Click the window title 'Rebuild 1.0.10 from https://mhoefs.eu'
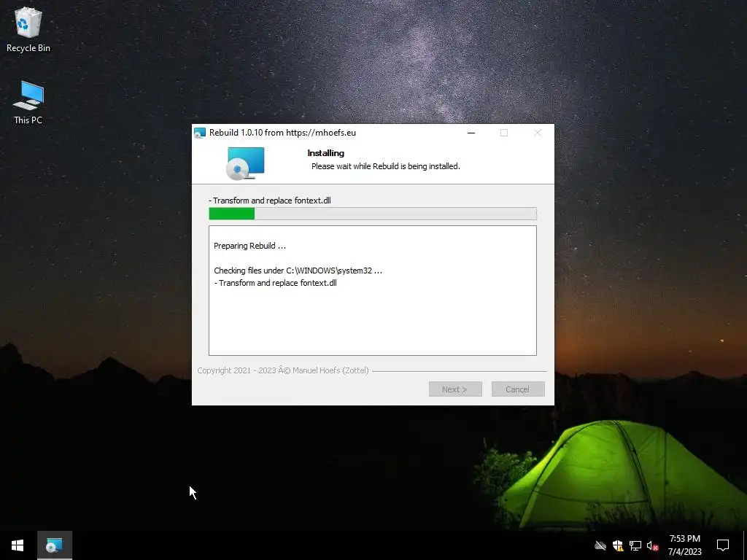Viewport: 747px width, 560px height. tap(282, 133)
